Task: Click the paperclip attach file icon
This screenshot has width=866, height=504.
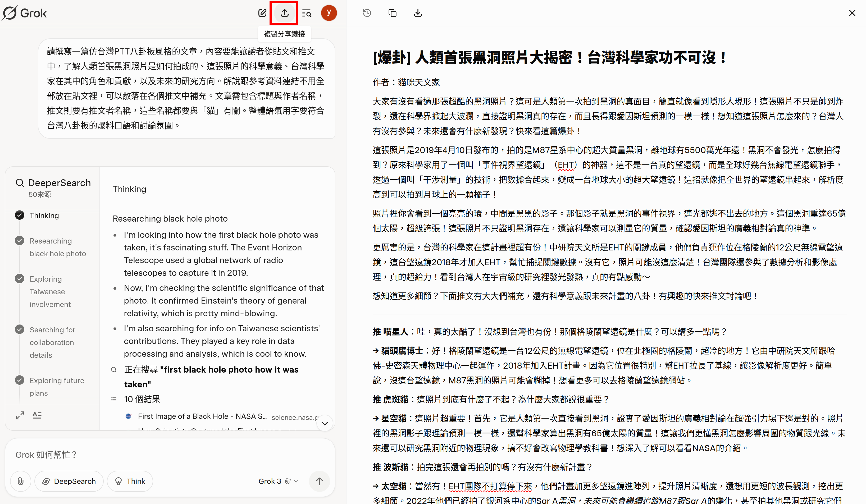Action: (x=21, y=481)
